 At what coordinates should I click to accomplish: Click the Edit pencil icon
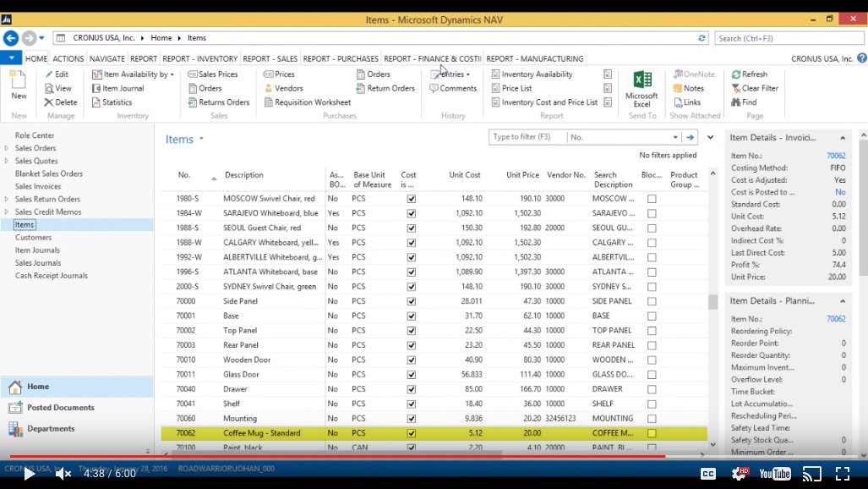[49, 74]
